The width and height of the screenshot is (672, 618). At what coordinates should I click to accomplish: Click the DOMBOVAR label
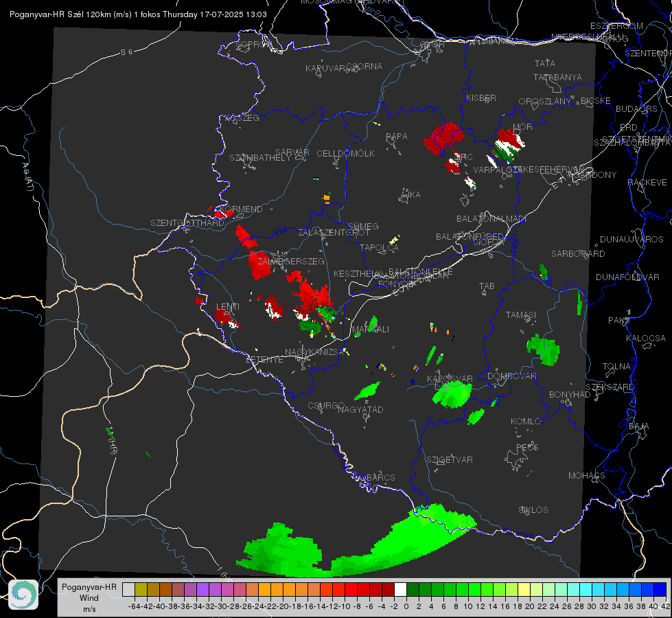(x=511, y=376)
